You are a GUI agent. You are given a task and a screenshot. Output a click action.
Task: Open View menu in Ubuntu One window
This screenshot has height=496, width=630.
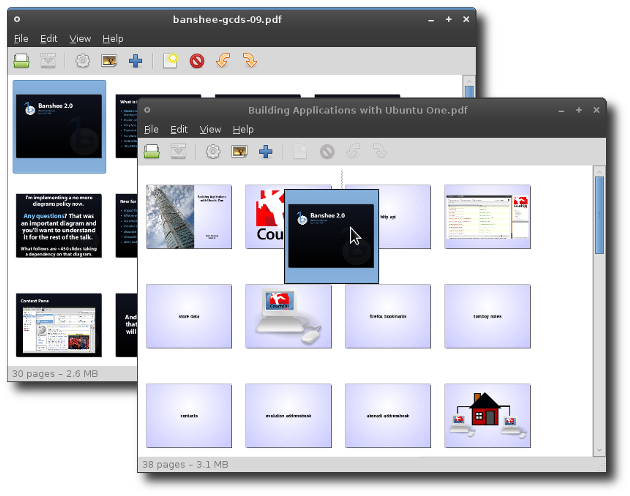pyautogui.click(x=210, y=129)
